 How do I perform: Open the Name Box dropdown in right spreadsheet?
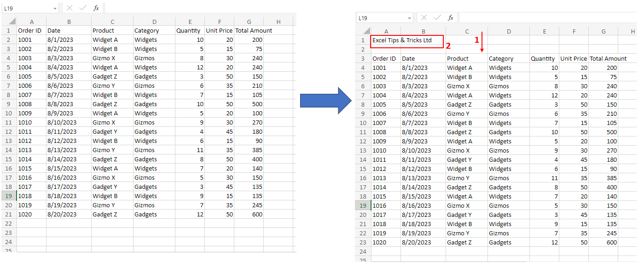409,18
